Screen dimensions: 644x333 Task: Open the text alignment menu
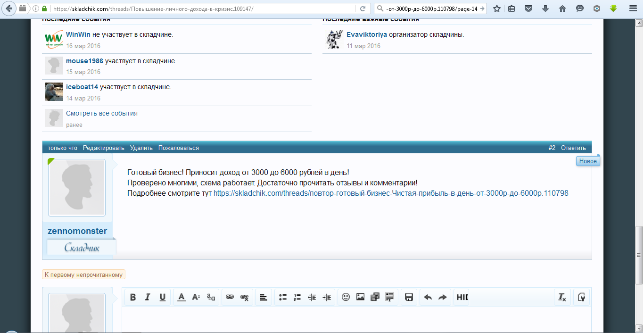pyautogui.click(x=264, y=297)
